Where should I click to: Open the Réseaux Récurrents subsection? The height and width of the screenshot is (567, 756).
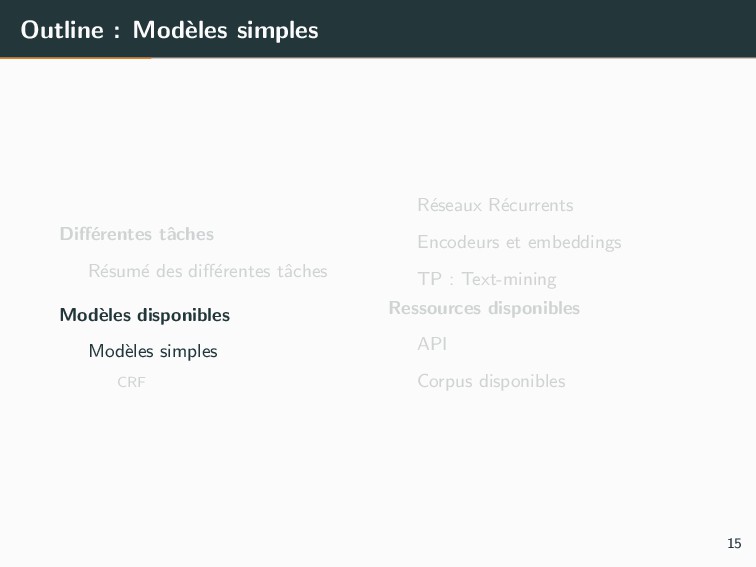pos(495,205)
